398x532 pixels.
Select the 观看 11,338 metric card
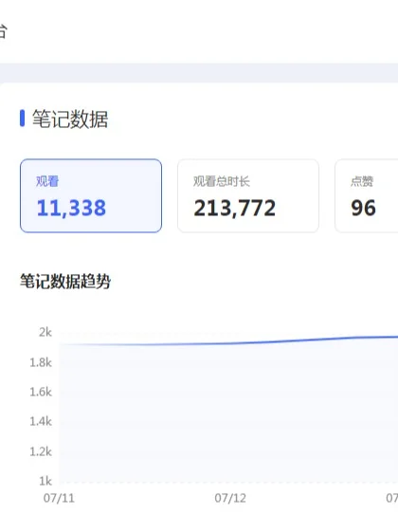[91, 195]
